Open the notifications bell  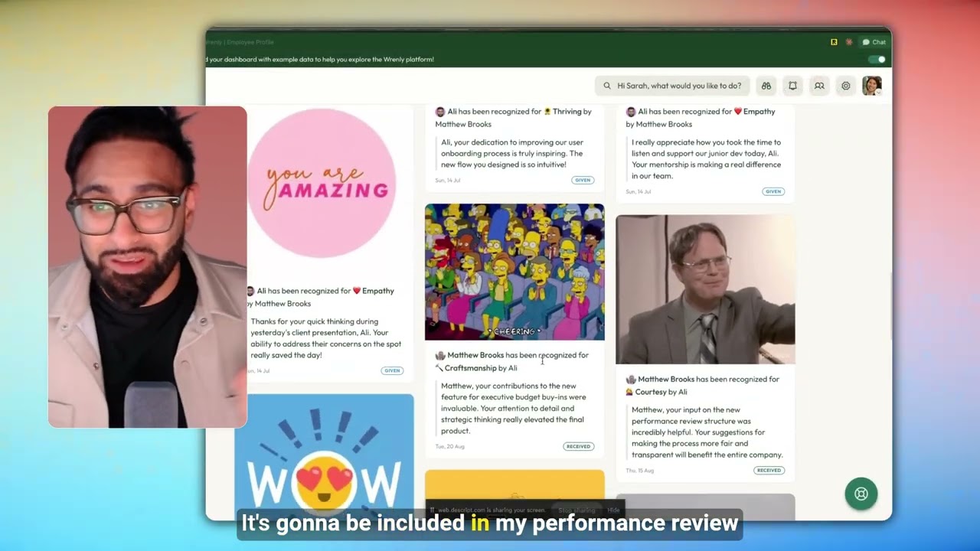point(792,86)
